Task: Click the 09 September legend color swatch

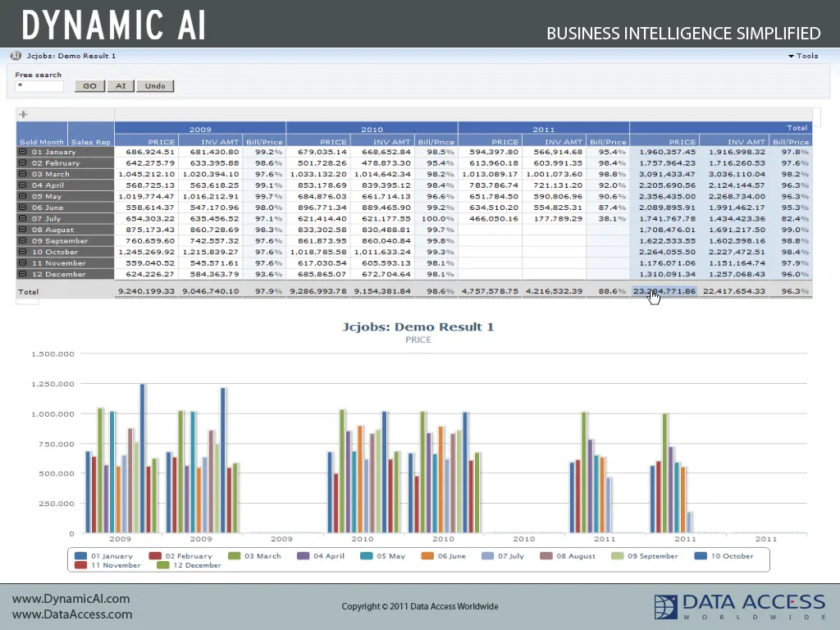Action: point(618,556)
